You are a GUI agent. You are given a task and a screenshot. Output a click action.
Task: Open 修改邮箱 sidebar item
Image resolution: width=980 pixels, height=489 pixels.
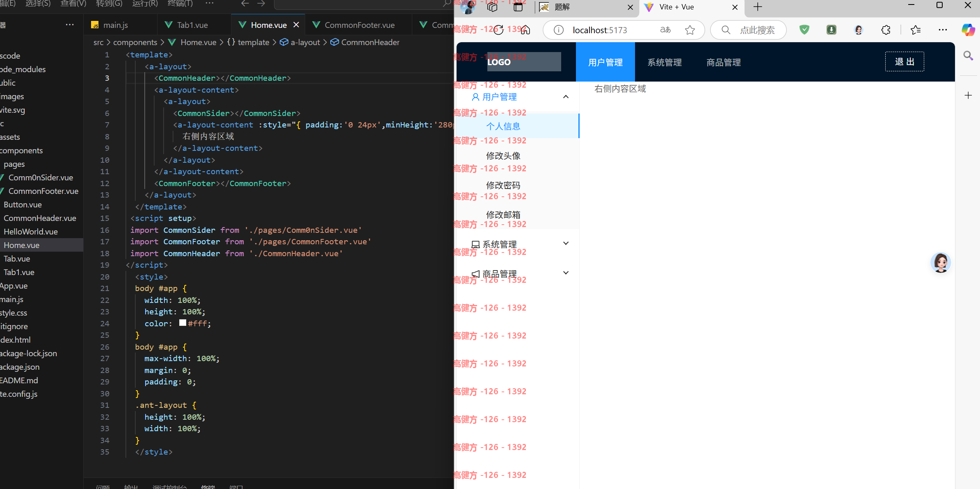click(x=517, y=214)
